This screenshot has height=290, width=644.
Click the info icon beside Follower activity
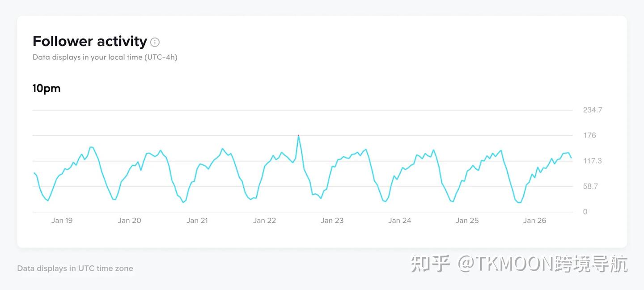click(x=155, y=42)
